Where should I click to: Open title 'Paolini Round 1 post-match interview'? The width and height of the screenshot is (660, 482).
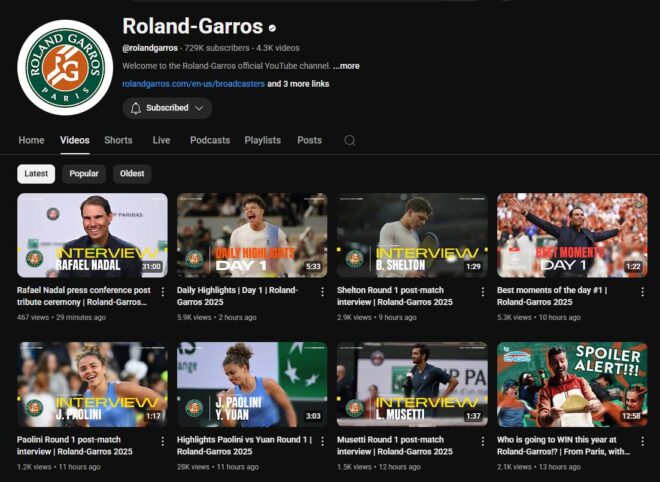[75, 445]
